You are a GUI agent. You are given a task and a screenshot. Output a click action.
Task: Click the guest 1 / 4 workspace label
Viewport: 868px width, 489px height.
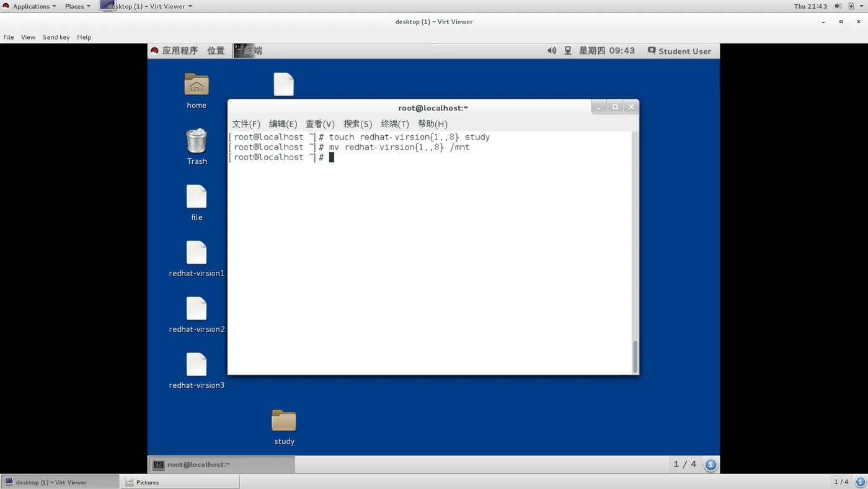coord(685,464)
